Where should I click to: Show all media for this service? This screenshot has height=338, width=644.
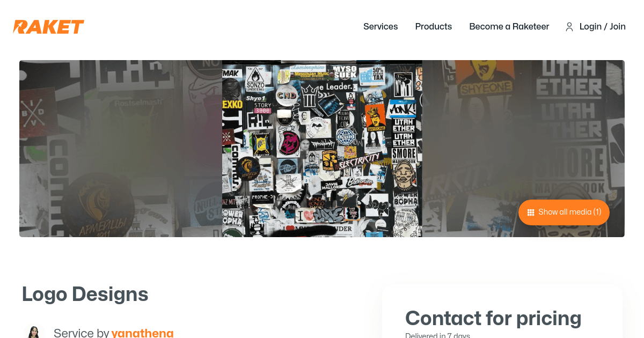(564, 212)
